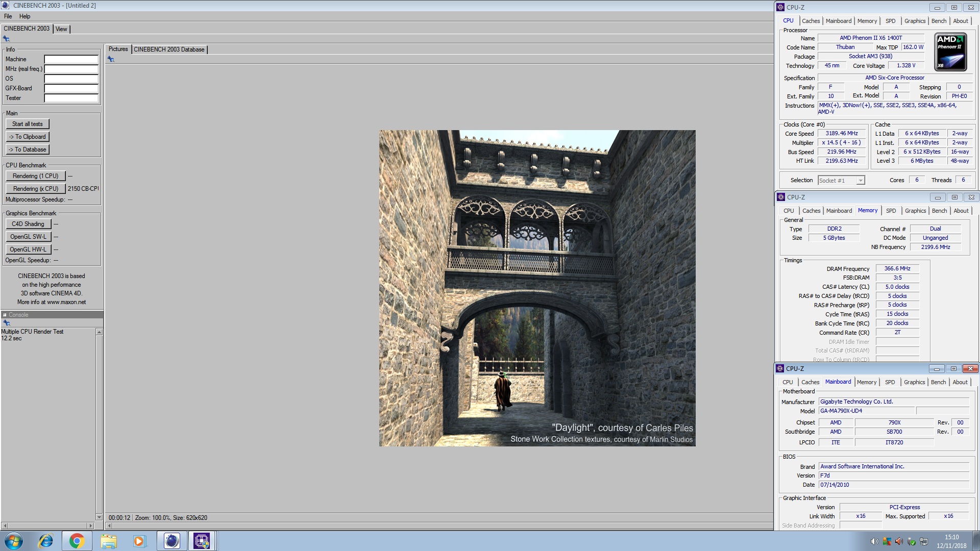Open Memory tab in bottom CPU-Z window
This screenshot has width=980, height=551.
point(867,382)
